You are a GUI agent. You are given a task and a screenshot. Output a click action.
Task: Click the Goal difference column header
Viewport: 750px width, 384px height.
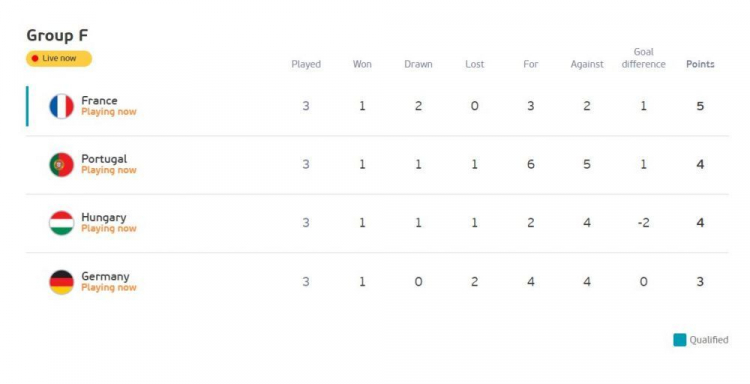pos(643,58)
